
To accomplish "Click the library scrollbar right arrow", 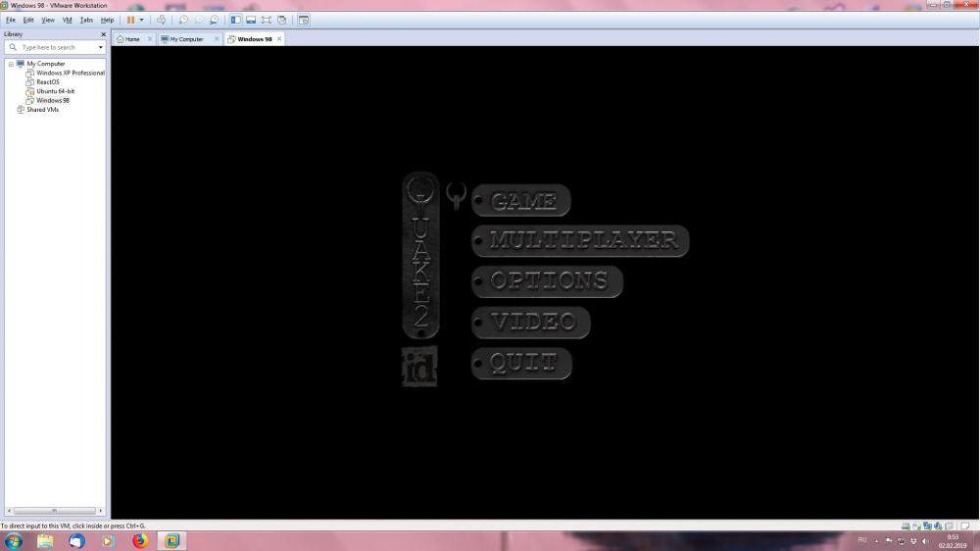I will pos(101,511).
